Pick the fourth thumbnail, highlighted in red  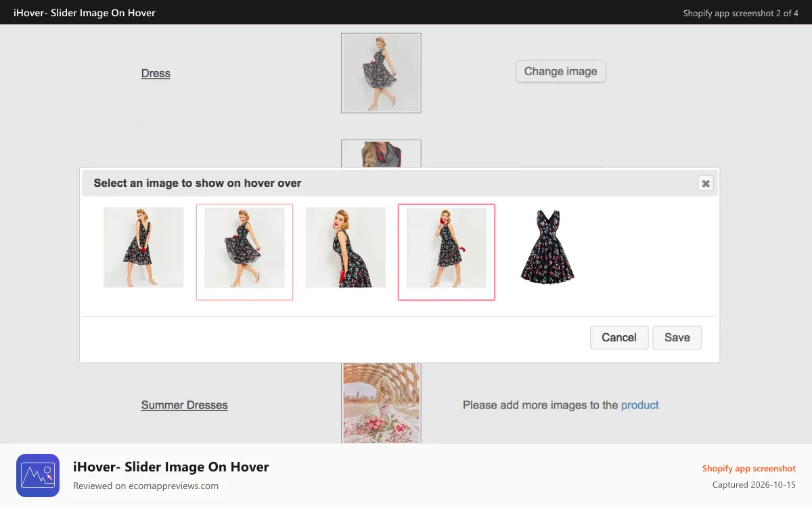pos(447,252)
